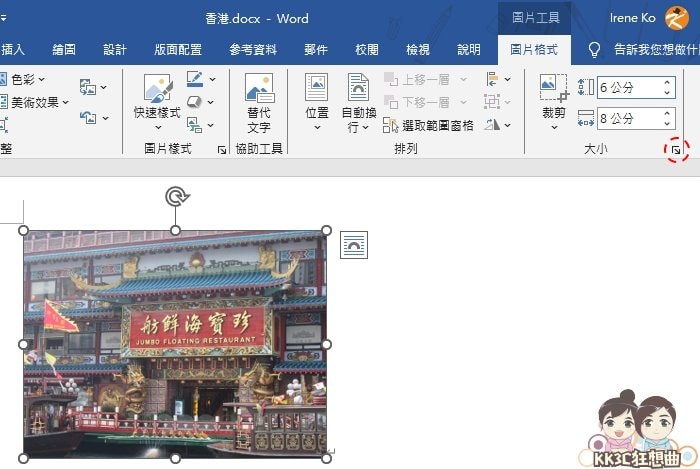
Task: Open the Picture Effects dropdown
Action: (199, 101)
